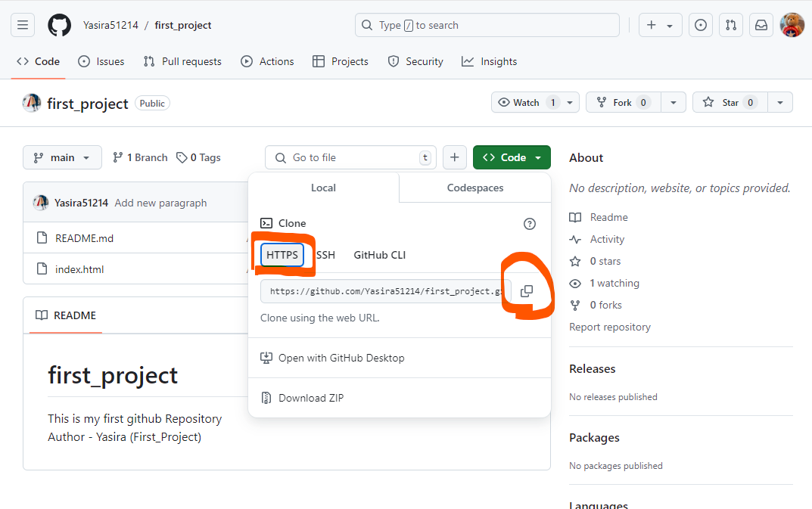The width and height of the screenshot is (812, 509).
Task: Open the Projects tab
Action: click(x=341, y=61)
